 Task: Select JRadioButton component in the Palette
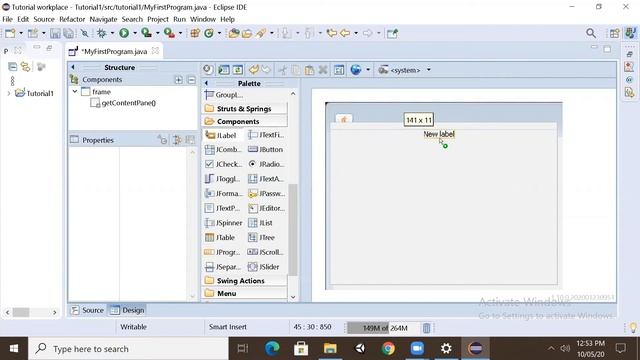click(x=266, y=164)
